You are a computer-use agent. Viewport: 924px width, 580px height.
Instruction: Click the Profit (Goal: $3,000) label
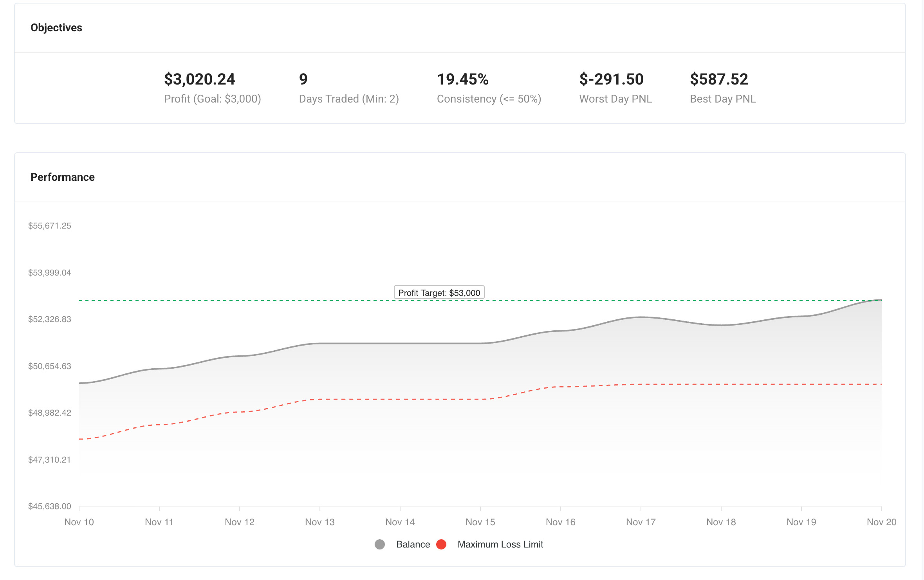(212, 99)
